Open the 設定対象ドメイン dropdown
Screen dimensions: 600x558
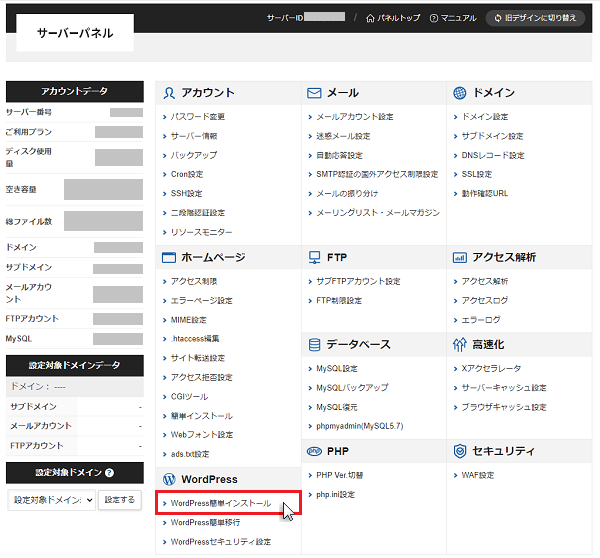(x=51, y=499)
